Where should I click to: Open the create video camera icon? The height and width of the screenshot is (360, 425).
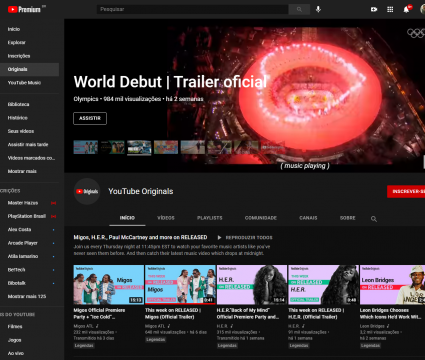[374, 9]
